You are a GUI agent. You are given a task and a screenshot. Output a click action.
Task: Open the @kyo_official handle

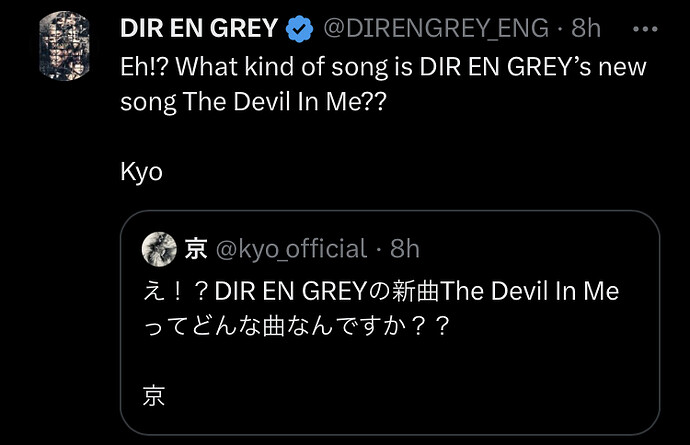pyautogui.click(x=291, y=249)
